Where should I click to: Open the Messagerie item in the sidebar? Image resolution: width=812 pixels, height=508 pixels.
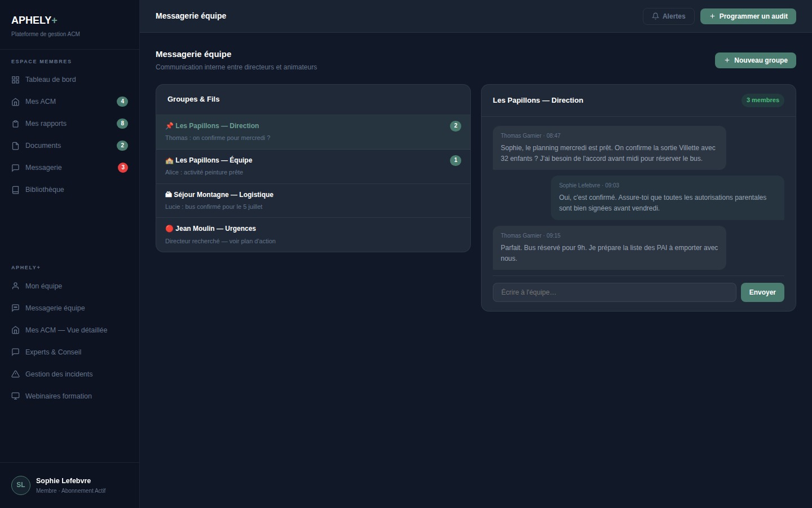point(43,168)
